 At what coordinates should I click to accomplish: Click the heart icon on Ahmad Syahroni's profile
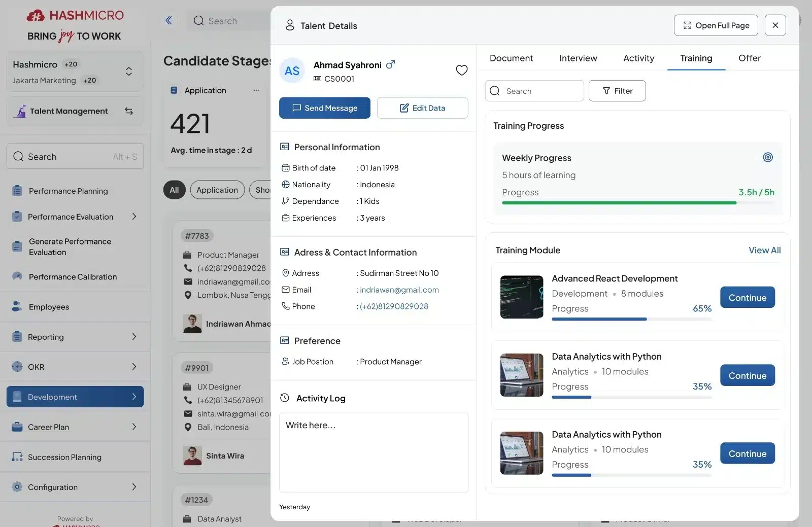(461, 70)
